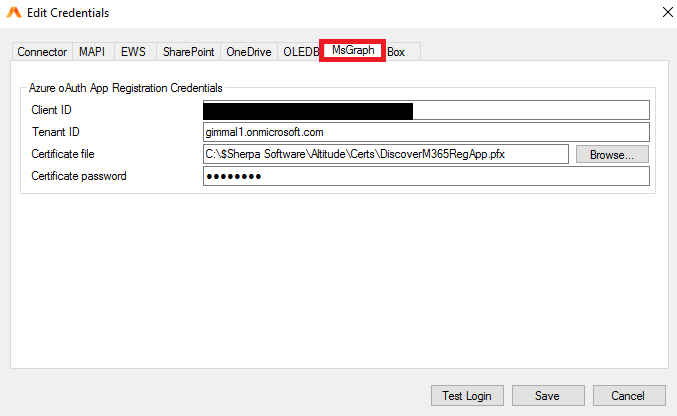This screenshot has height=416, width=677.
Task: Click the Certificate password field
Action: click(426, 177)
